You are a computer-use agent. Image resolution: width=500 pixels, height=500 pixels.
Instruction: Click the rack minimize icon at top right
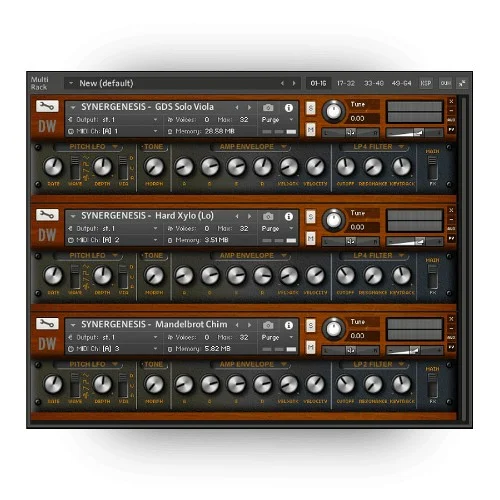tap(462, 83)
